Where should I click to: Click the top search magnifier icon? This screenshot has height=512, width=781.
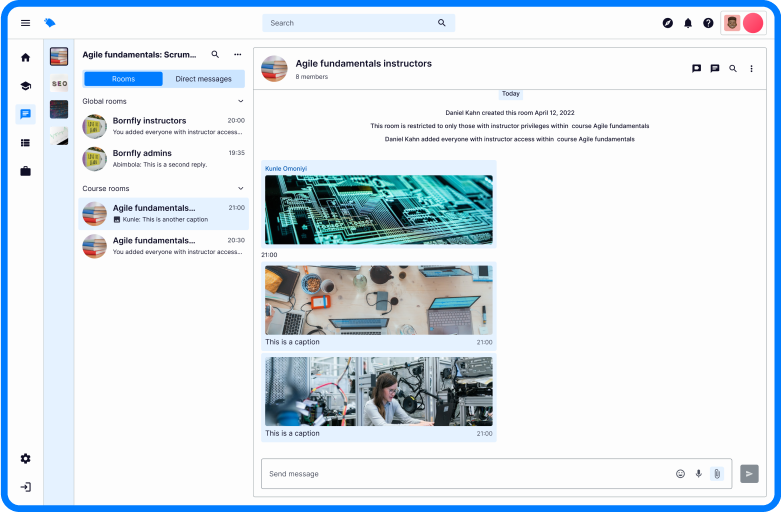point(441,23)
